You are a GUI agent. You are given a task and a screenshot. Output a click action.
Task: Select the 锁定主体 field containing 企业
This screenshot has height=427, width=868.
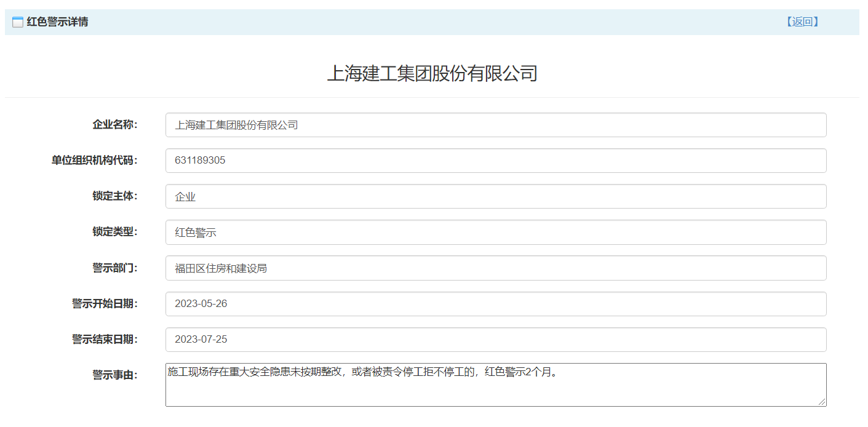496,196
